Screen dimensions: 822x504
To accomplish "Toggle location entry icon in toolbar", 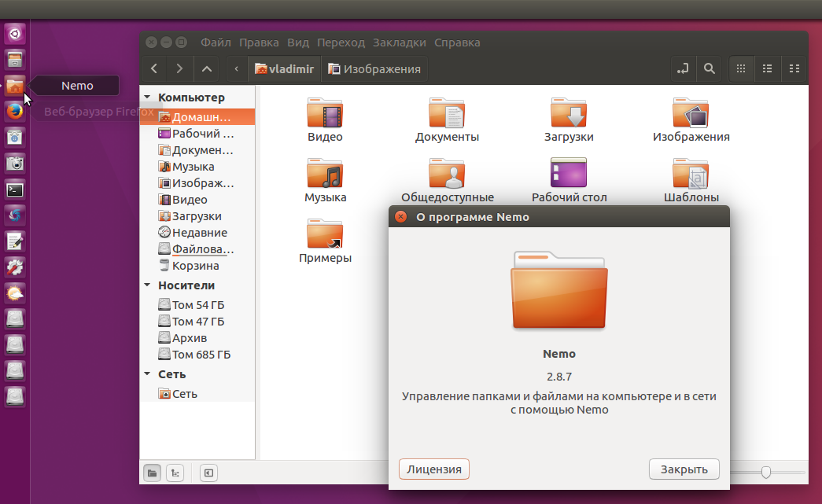I will point(683,68).
